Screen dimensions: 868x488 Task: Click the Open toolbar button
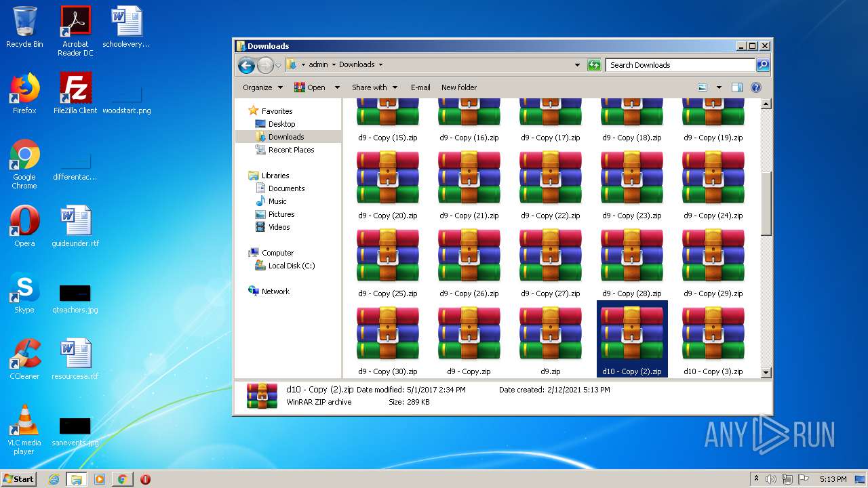(x=309, y=87)
